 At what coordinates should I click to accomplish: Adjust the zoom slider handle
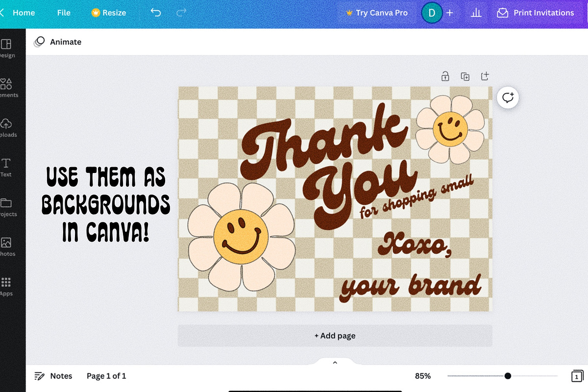[x=508, y=376]
